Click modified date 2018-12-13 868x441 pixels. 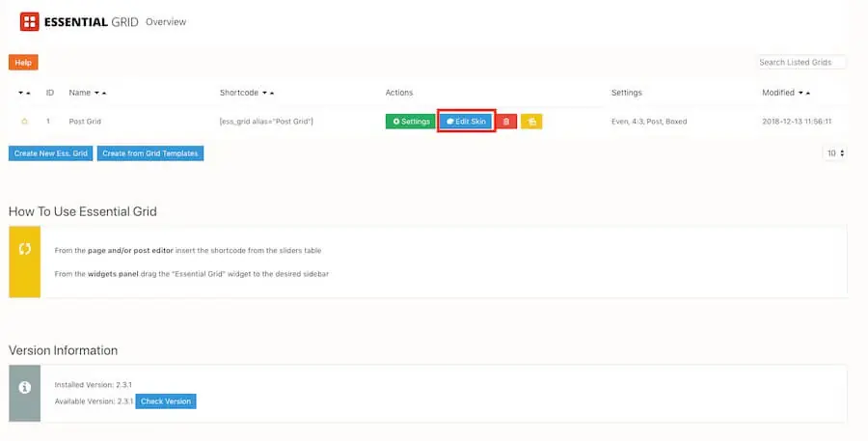coord(797,122)
